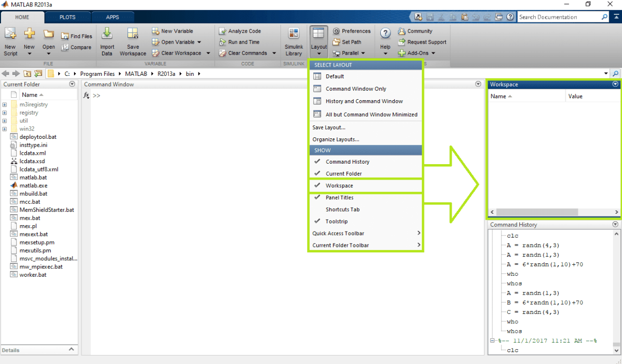This screenshot has width=622, height=364.
Task: Click the New Script icon
Action: (10, 34)
